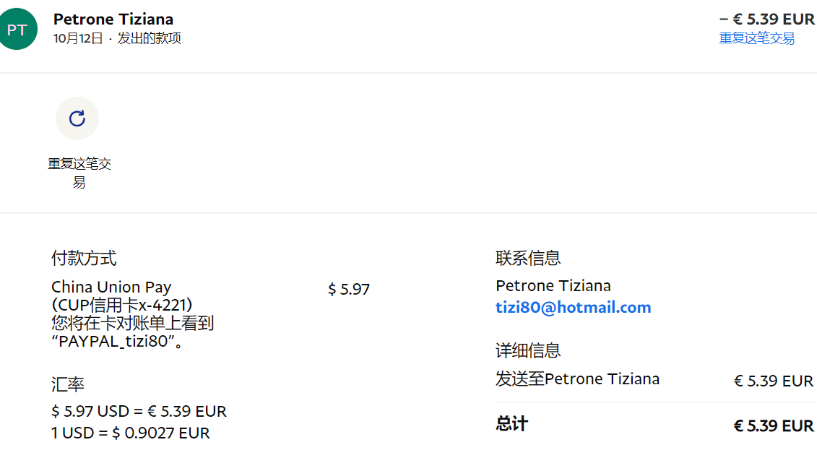The height and width of the screenshot is (451, 817).
Task: Click the $ 5.97 payment amount
Action: click(x=349, y=289)
